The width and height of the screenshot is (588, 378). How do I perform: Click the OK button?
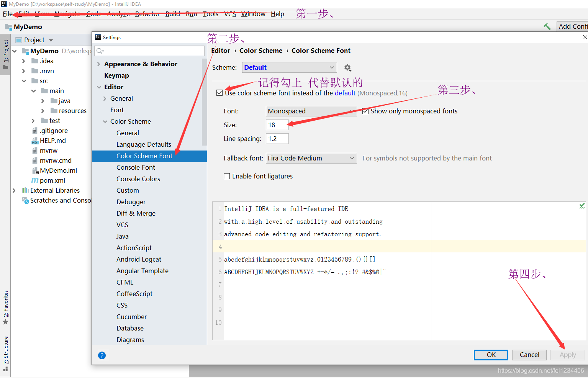pyautogui.click(x=491, y=355)
